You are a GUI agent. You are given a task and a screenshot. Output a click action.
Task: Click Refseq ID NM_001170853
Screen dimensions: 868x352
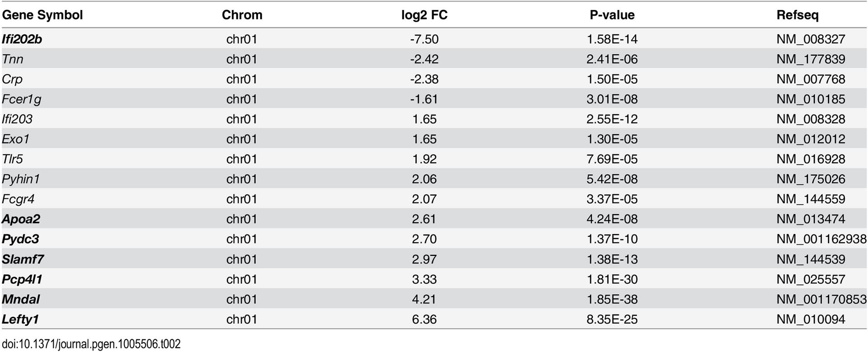pyautogui.click(x=821, y=299)
